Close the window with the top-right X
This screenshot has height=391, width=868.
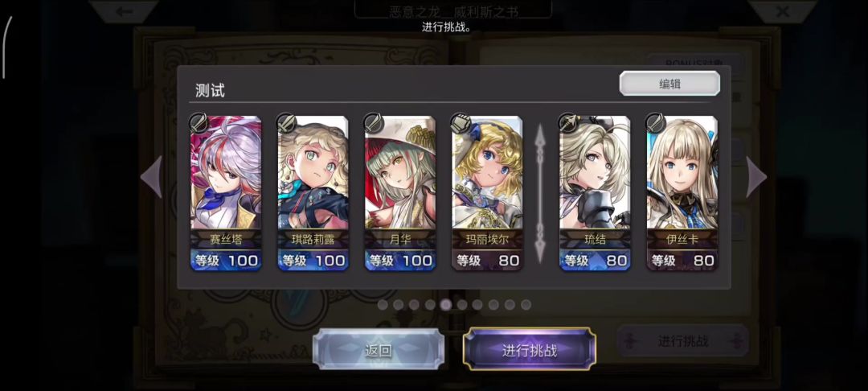[782, 11]
